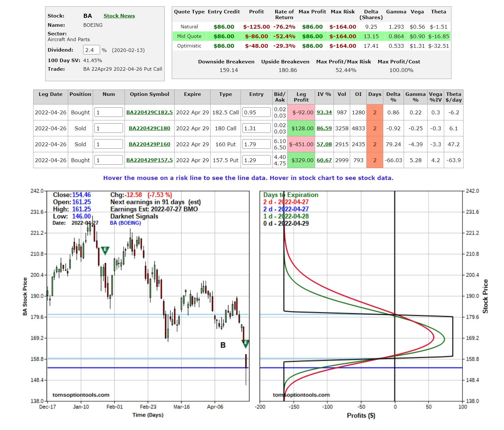Edit Num field for 182.5 Call leg
This screenshot has height=430, width=504.
109,112
